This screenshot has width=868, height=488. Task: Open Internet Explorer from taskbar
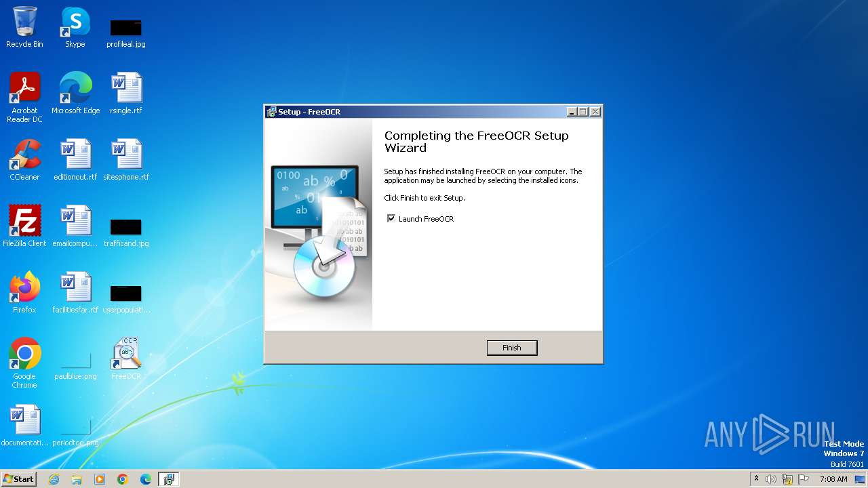pos(54,479)
